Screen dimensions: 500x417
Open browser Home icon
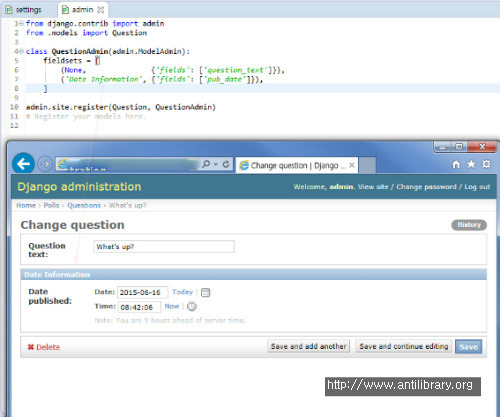pos(456,164)
